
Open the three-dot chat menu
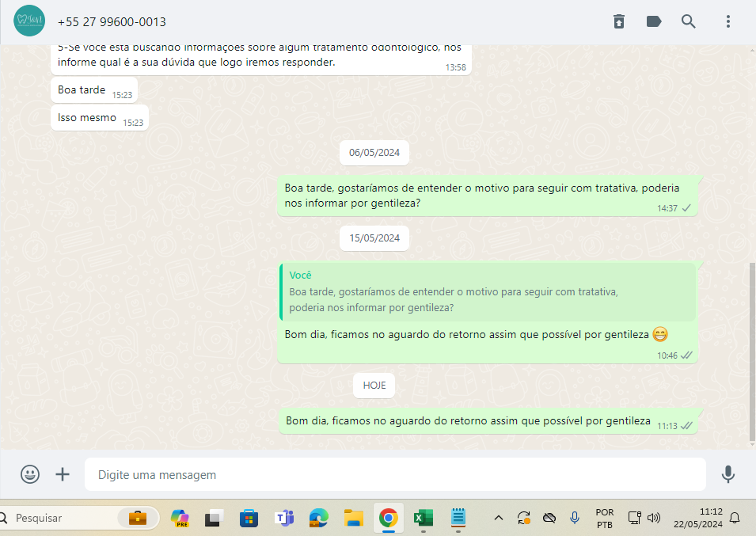coord(728,21)
